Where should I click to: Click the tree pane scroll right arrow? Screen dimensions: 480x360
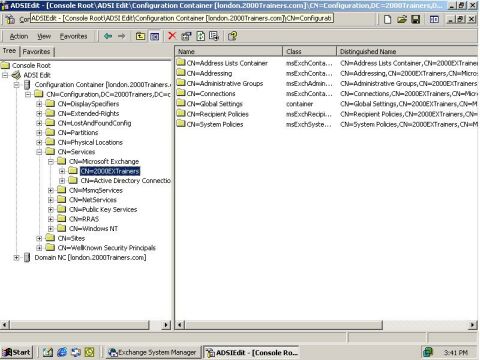(166, 324)
